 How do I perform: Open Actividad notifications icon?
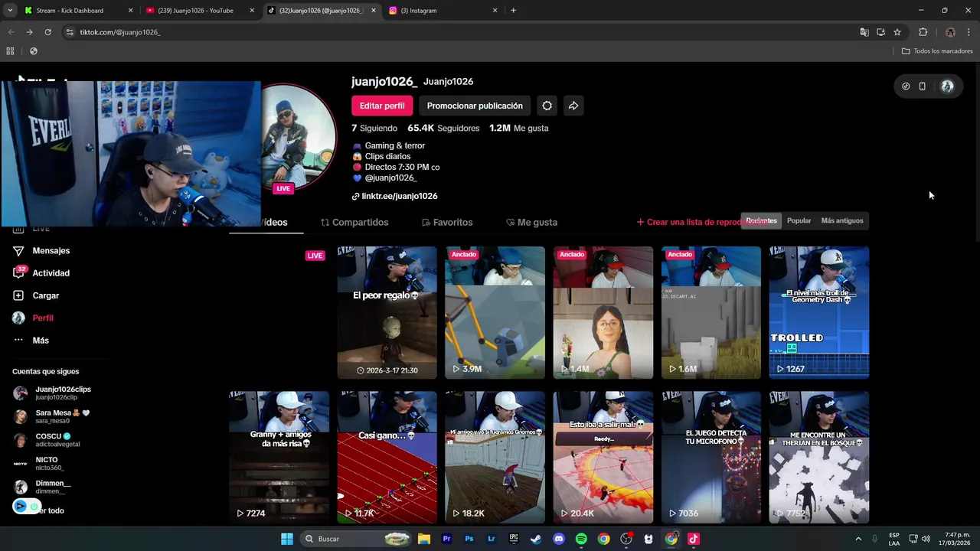[x=18, y=273]
